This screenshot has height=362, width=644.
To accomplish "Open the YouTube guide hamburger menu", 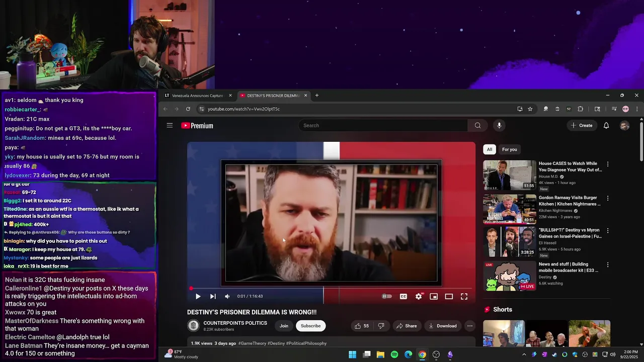I will click(170, 126).
